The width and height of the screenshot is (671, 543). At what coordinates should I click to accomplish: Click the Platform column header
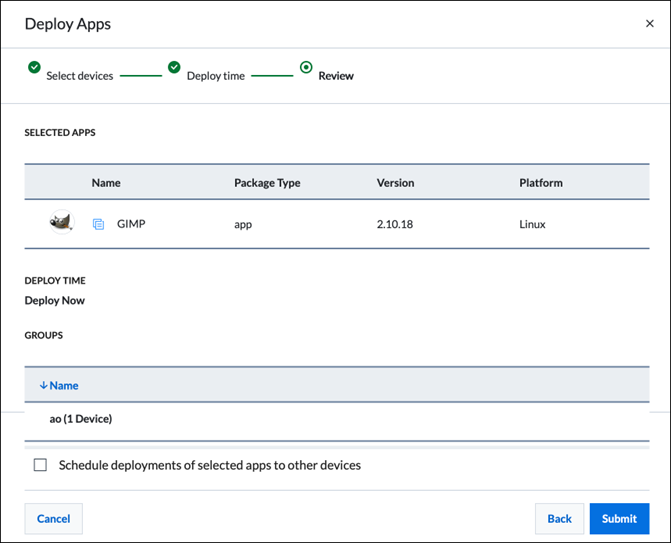(x=540, y=183)
